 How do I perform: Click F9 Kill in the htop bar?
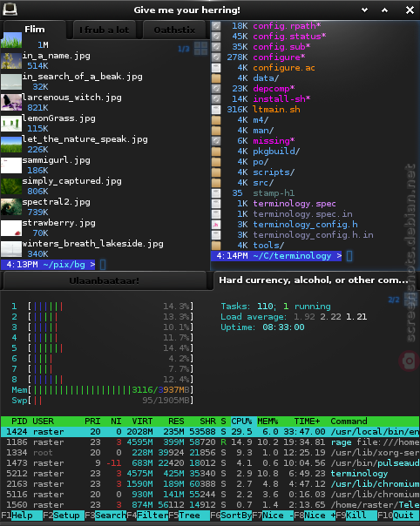coord(356,516)
